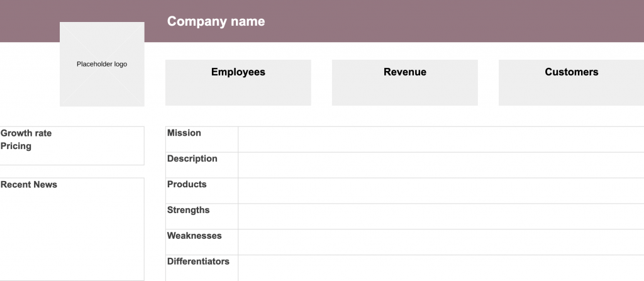The image size is (644, 281).
Task: Click the Differentiators row label
Action: (198, 262)
